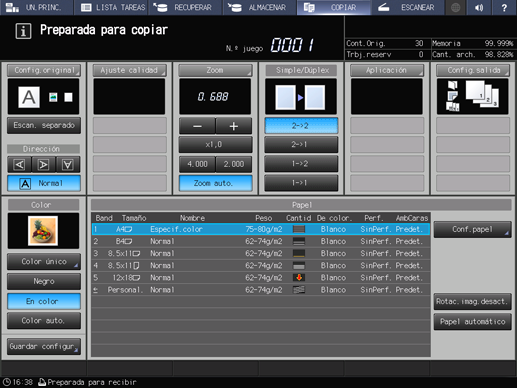Image resolution: width=517 pixels, height=388 pixels.
Task: Open the Ajuste calidad menu
Action: coord(129,70)
